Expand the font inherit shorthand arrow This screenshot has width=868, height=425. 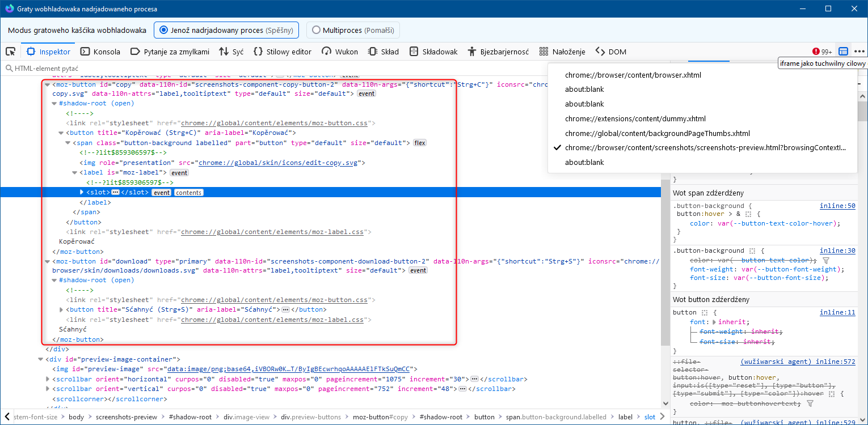point(714,322)
